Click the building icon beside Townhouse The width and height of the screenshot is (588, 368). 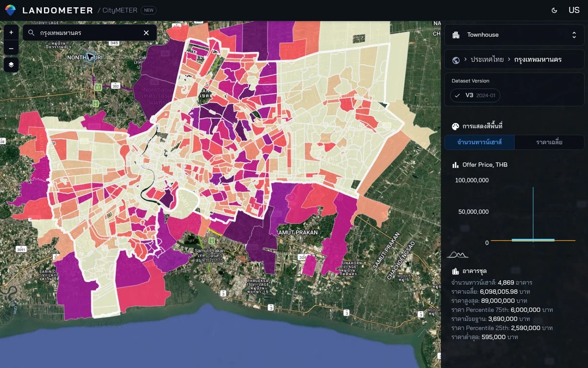point(456,35)
